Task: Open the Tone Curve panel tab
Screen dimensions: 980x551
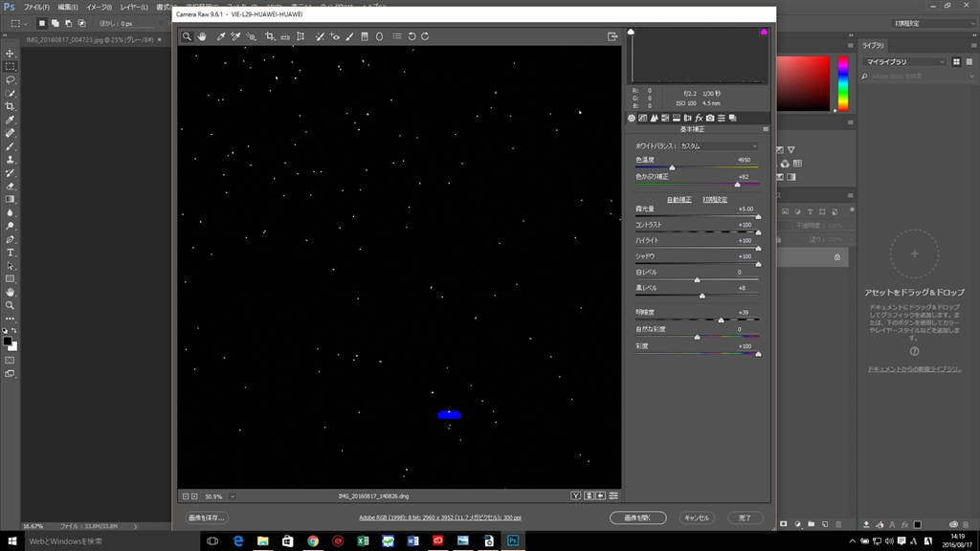Action: (x=642, y=118)
